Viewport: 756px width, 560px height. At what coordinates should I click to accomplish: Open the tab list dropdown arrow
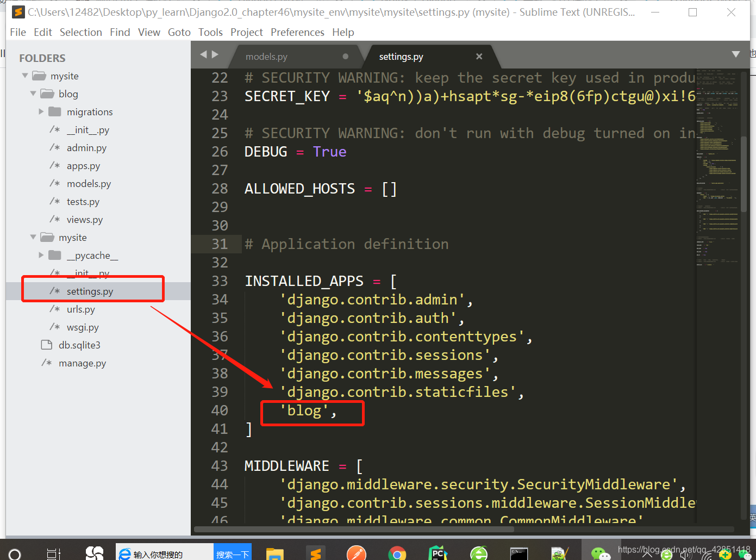click(x=736, y=54)
